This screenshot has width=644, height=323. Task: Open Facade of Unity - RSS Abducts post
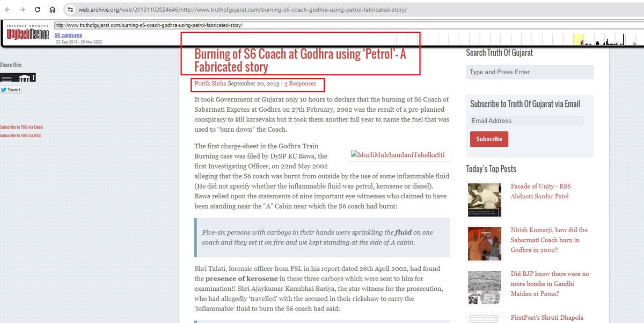click(x=540, y=191)
